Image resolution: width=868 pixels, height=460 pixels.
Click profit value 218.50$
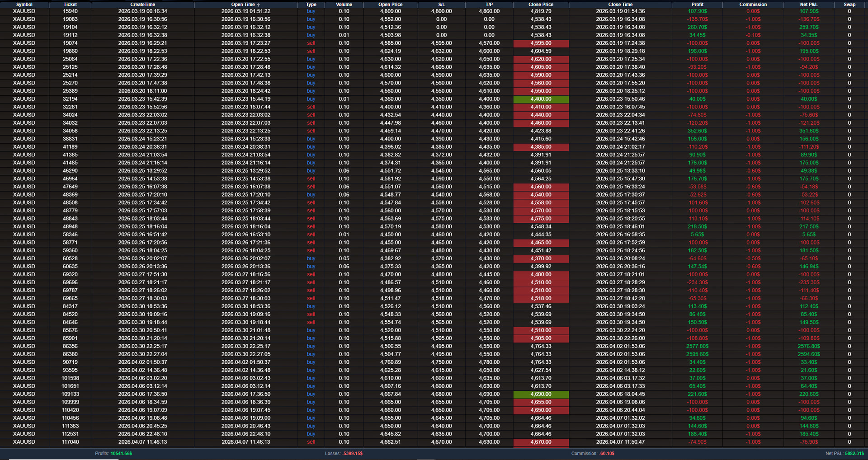[698, 227]
